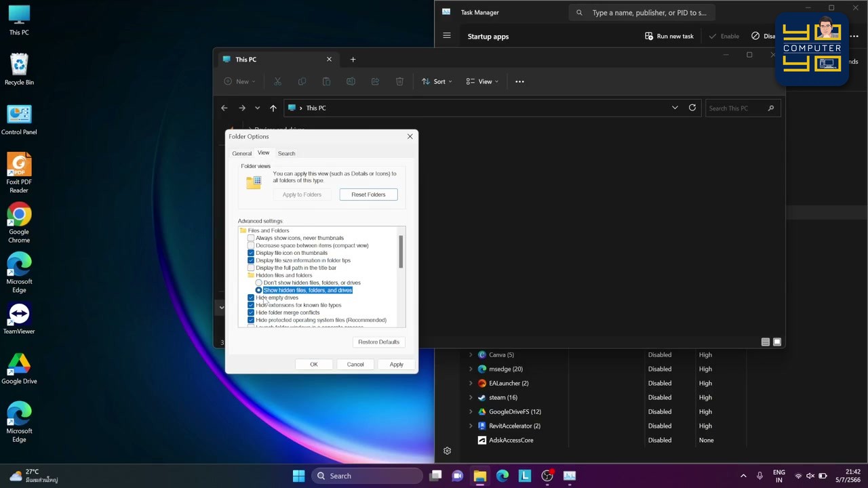Select the This PC explorer tab
The image size is (868, 488).
point(277,60)
